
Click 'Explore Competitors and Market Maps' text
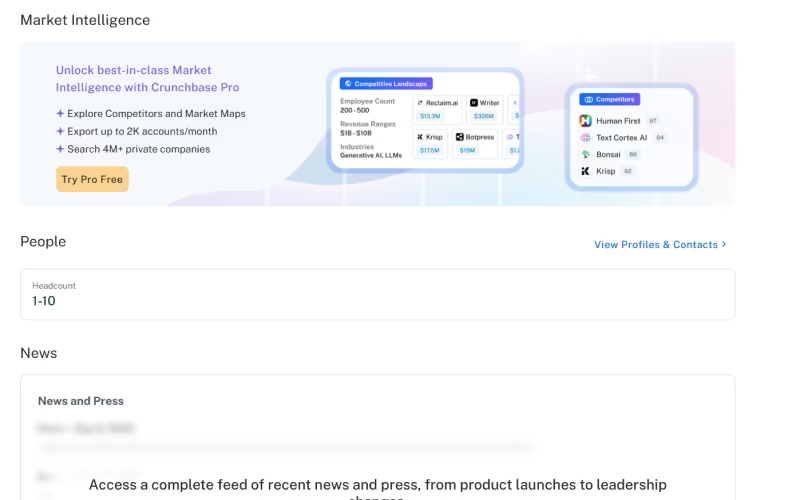pyautogui.click(x=156, y=113)
